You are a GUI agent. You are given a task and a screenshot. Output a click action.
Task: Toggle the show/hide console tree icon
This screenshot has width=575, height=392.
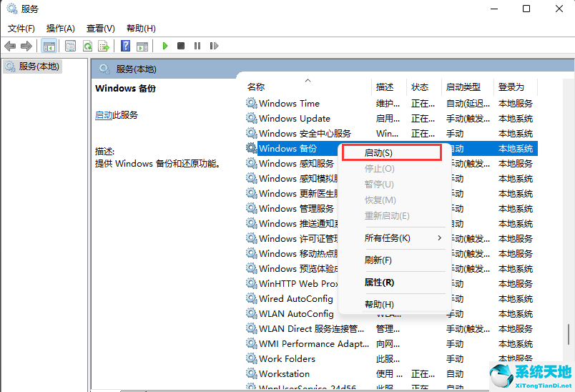coord(49,46)
